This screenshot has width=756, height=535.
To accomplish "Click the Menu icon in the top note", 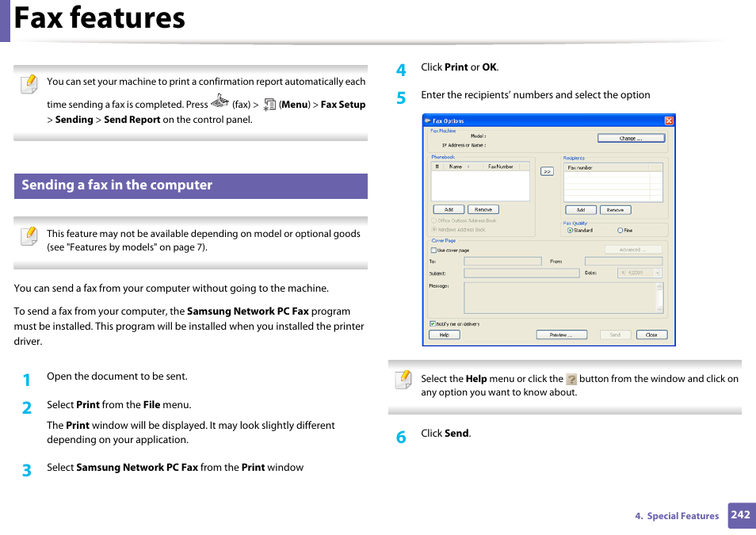I will coord(269,105).
